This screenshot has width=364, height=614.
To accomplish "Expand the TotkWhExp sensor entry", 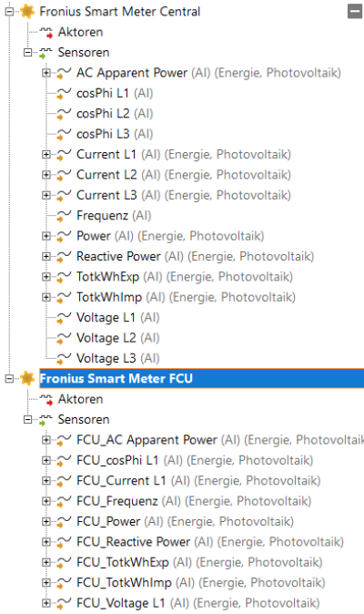I will [46, 277].
